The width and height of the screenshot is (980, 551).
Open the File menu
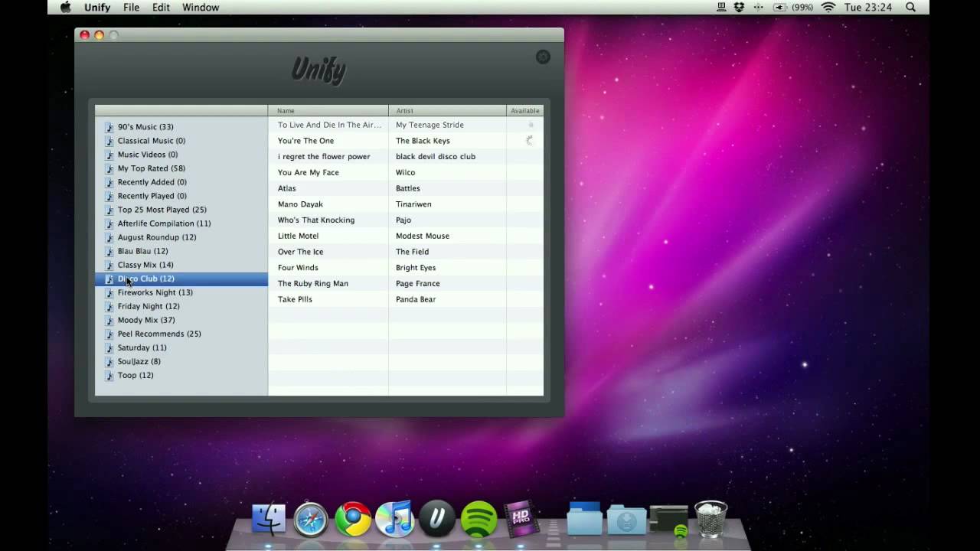coord(131,7)
